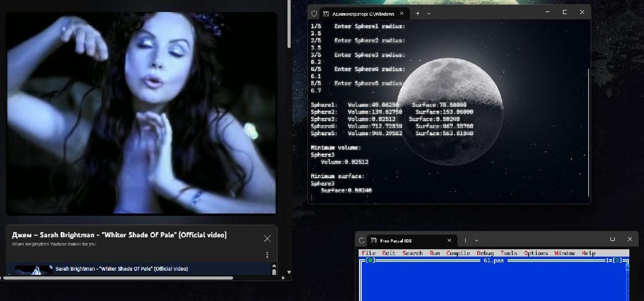
Task: Click the text 'Mixes are playlists Youtube makes for you'
Action: pyautogui.click(x=54, y=244)
